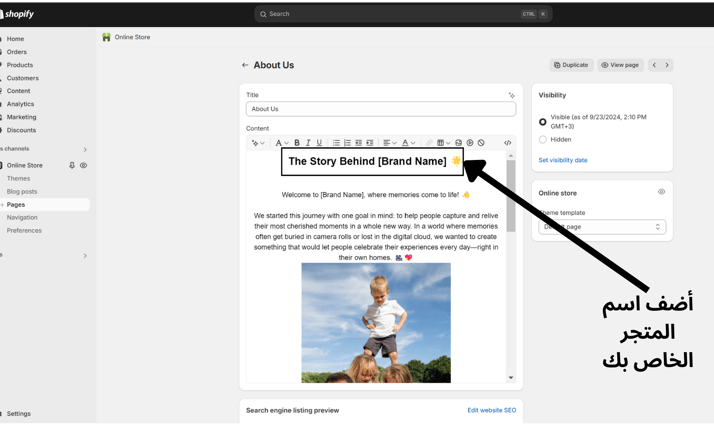
Task: Expand the Apps section chevron
Action: pos(85,256)
